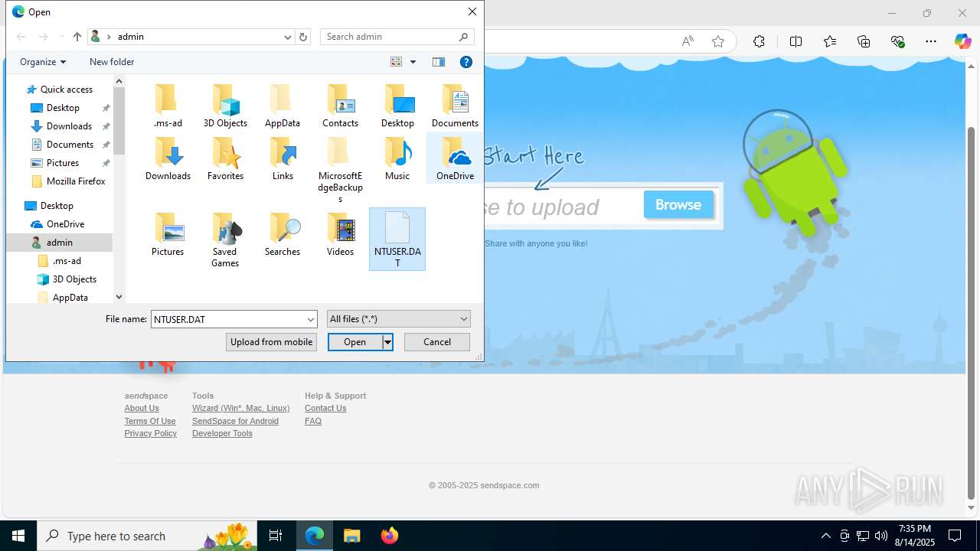Select the Downloads folder in file list
980x551 pixels.
[168, 159]
